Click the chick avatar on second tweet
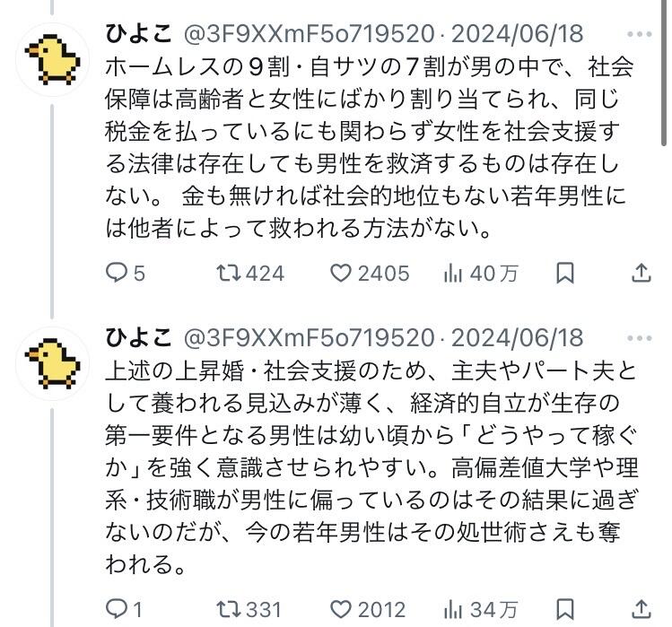Image resolution: width=672 pixels, height=627 pixels. coord(53,362)
